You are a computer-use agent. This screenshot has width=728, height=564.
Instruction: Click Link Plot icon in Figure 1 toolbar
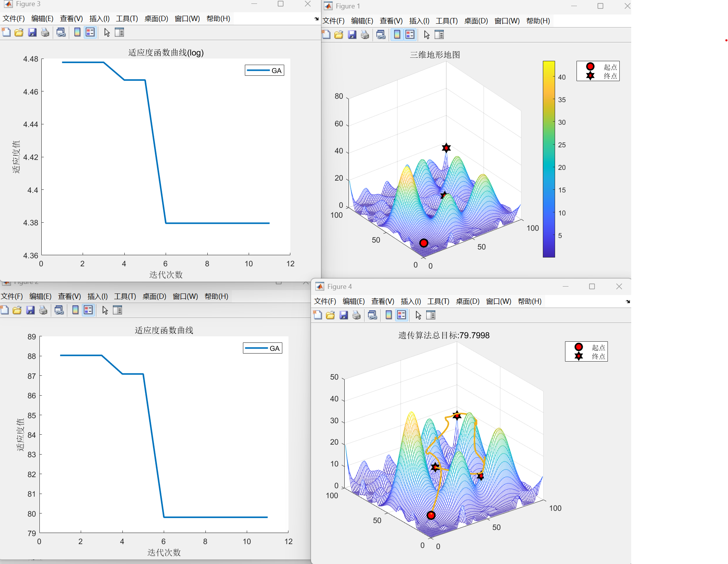381,35
